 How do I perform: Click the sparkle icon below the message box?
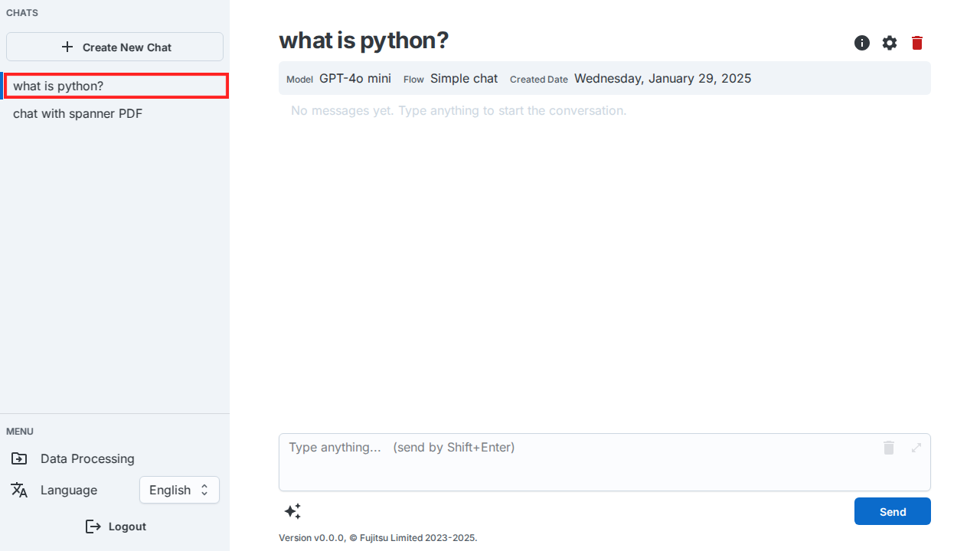point(292,511)
